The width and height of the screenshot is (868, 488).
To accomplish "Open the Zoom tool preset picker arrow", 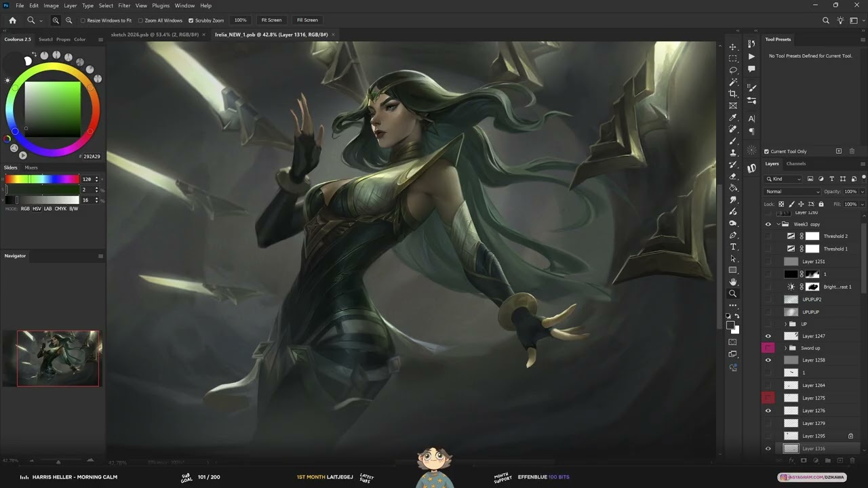I will tap(41, 20).
